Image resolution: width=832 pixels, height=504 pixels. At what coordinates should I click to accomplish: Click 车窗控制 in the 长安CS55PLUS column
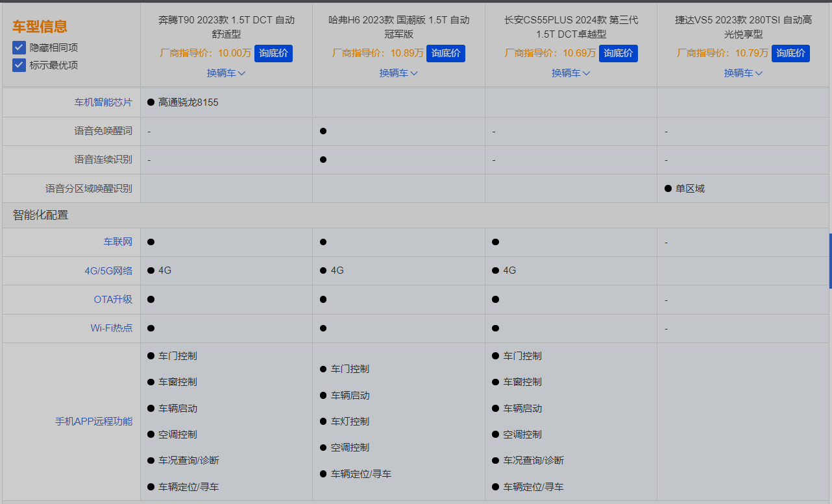click(522, 382)
